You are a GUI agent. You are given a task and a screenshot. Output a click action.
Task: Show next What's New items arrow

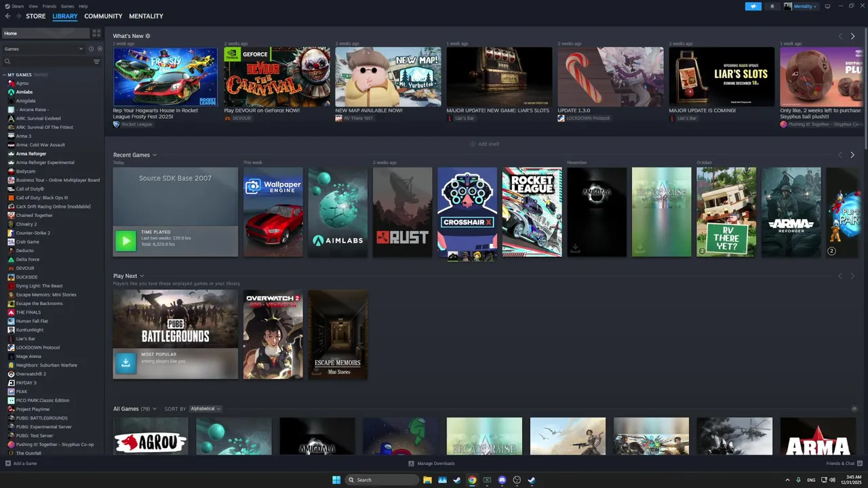852,36
